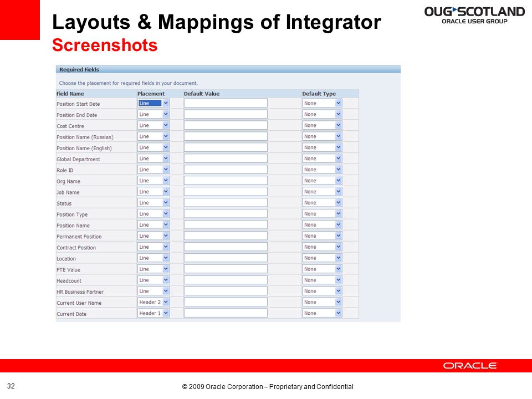
Task: Click Default Value field for Current User Name
Action: coord(226,302)
